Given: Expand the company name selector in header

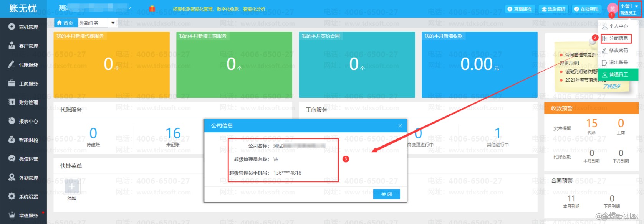Looking at the screenshot, I should coord(130,8).
